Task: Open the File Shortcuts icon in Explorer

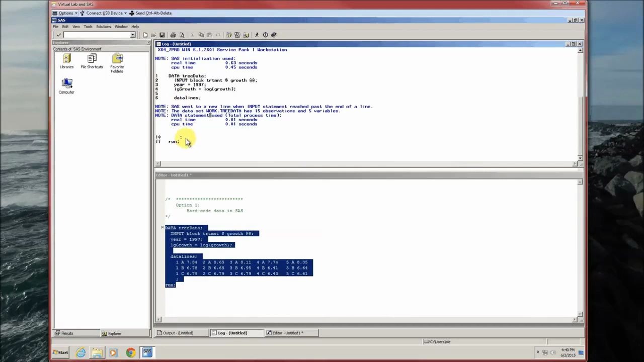Action: [x=92, y=62]
